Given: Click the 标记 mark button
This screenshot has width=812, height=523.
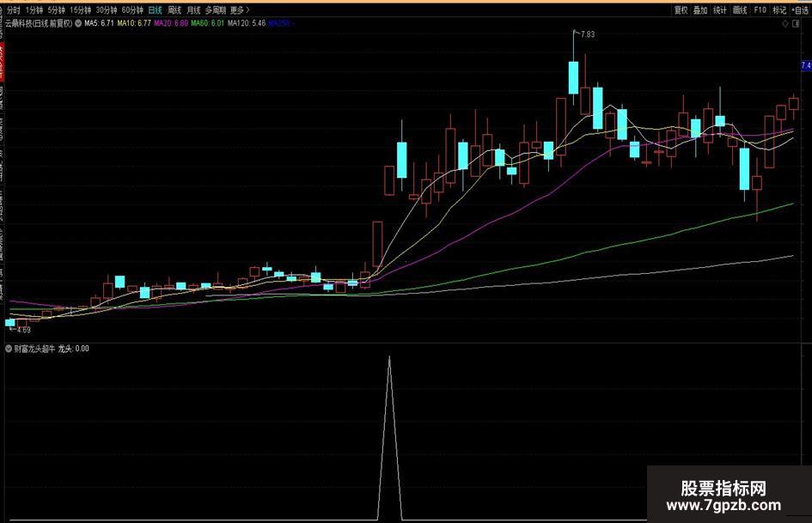Looking at the screenshot, I should click(x=779, y=10).
